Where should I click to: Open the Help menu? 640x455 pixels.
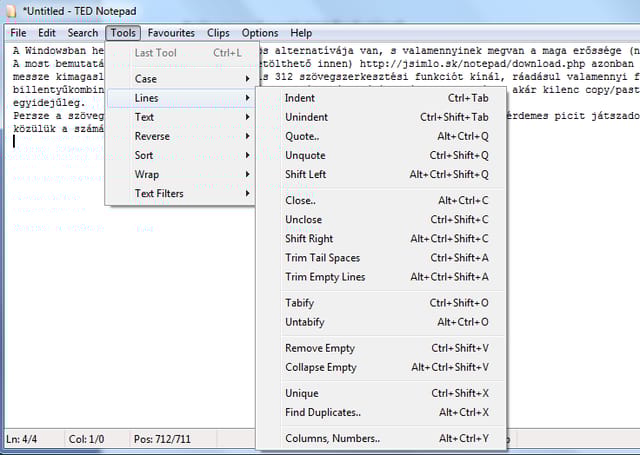[x=301, y=33]
